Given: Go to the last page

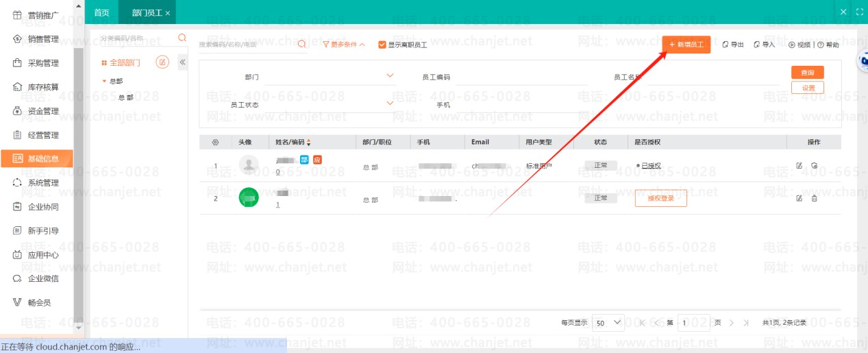Looking at the screenshot, I should 747,322.
